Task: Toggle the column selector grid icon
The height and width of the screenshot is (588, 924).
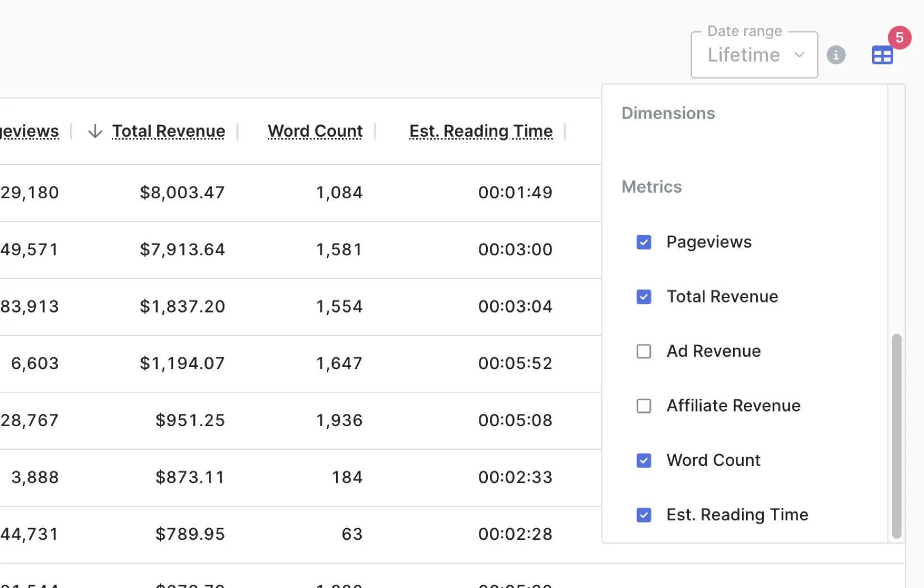Action: tap(882, 55)
